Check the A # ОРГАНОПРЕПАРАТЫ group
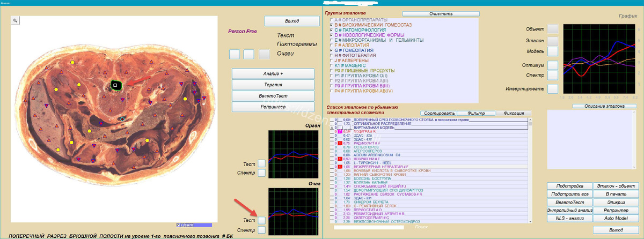Image resolution: width=644 pixels, height=239 pixels. point(331,20)
